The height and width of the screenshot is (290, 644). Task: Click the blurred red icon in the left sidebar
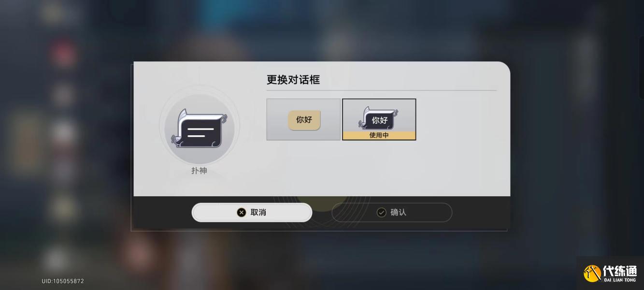63,54
